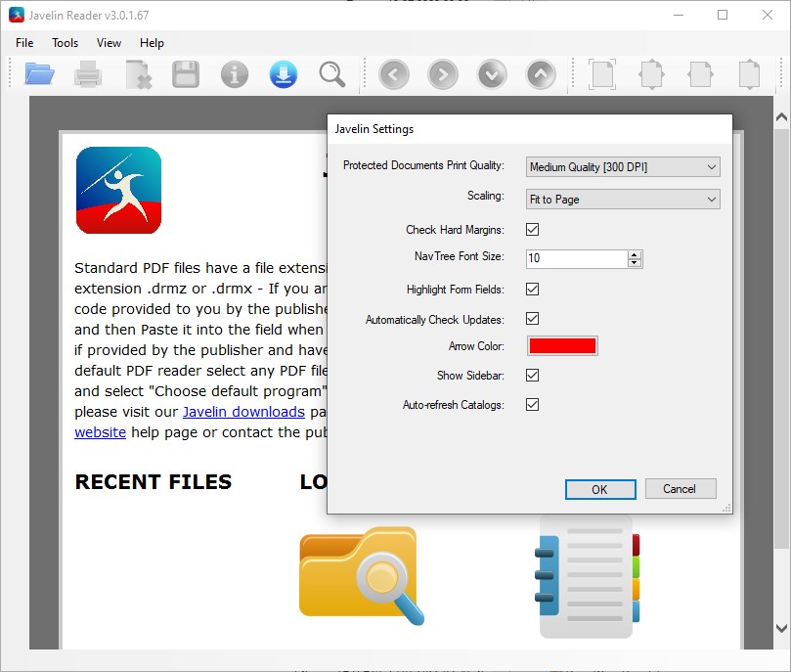Disable Highlight Form Fields

point(532,290)
